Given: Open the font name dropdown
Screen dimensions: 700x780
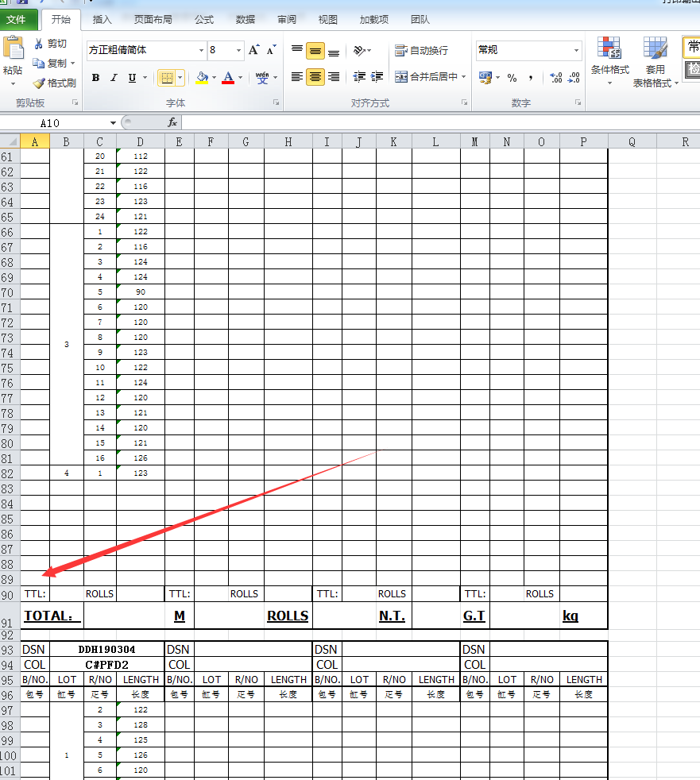Looking at the screenshot, I should [x=201, y=50].
